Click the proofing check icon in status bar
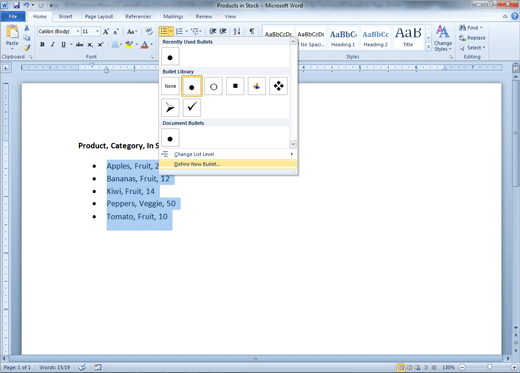The height and width of the screenshot is (373, 520). 82,367
